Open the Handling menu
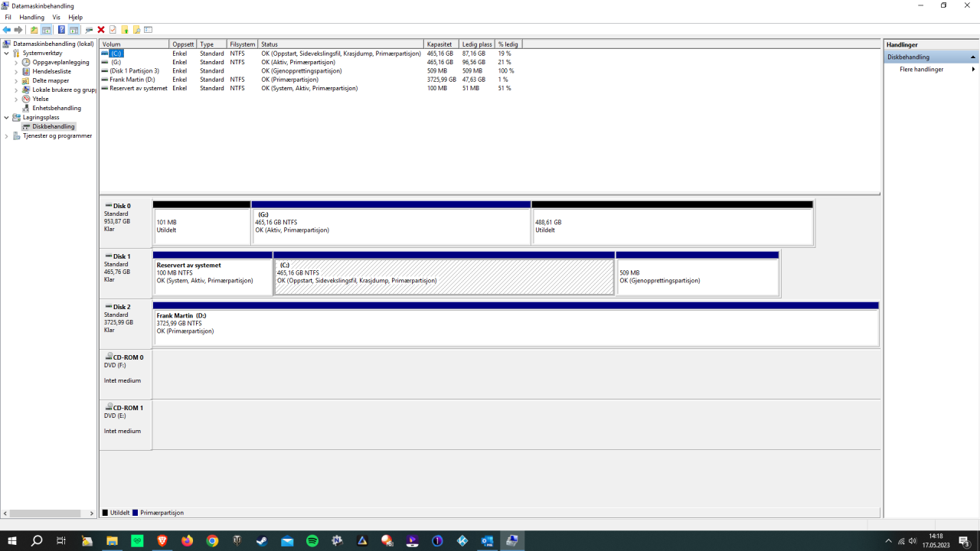The image size is (980, 551). 31,17
